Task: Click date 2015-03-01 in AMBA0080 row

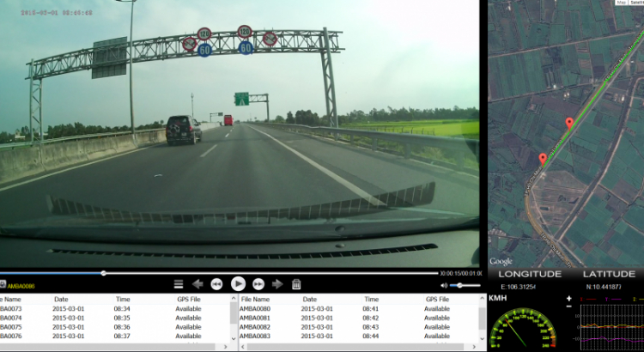Action: point(317,309)
